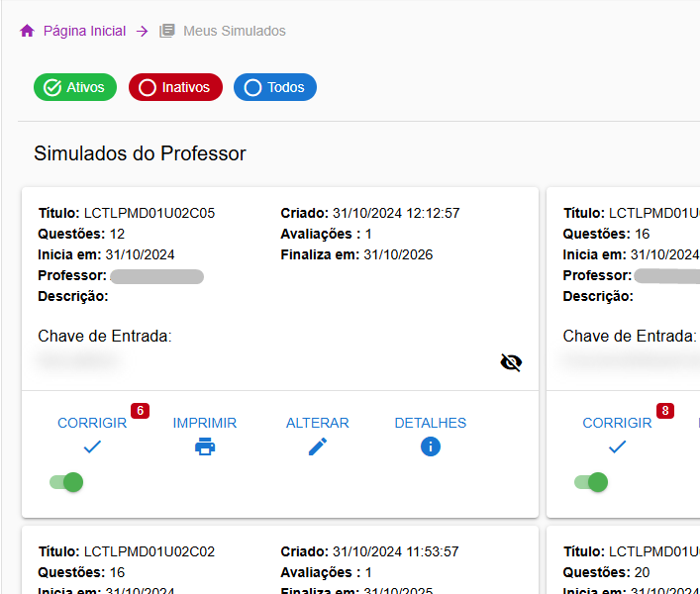Screen dimensions: 700x594
Task: Filter by Inativos simulados
Action: pyautogui.click(x=175, y=87)
